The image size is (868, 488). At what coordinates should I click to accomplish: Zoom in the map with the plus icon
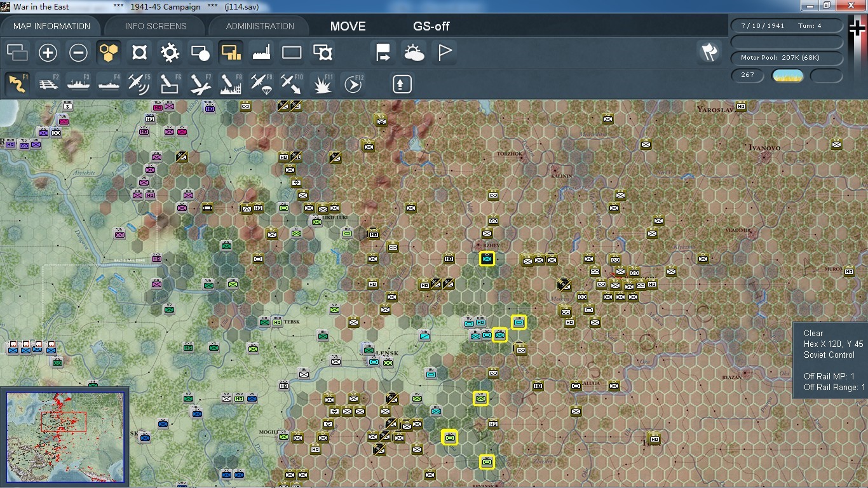coord(48,53)
